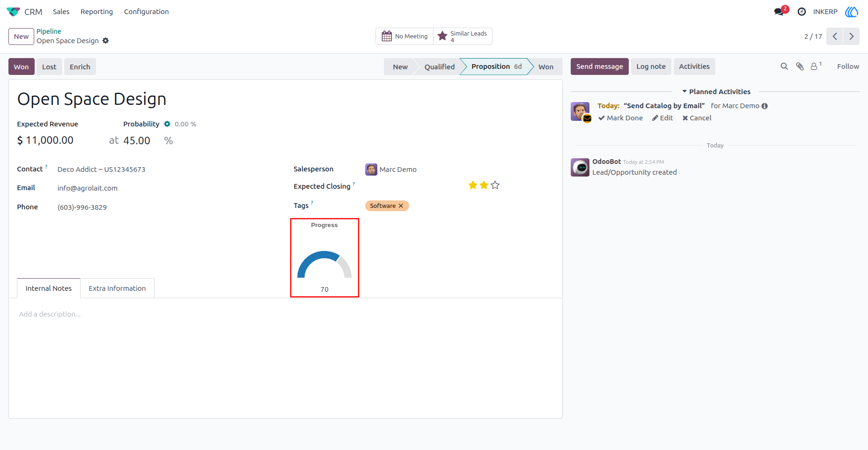Open attachments paperclip icon
This screenshot has height=450, width=868.
pos(800,66)
